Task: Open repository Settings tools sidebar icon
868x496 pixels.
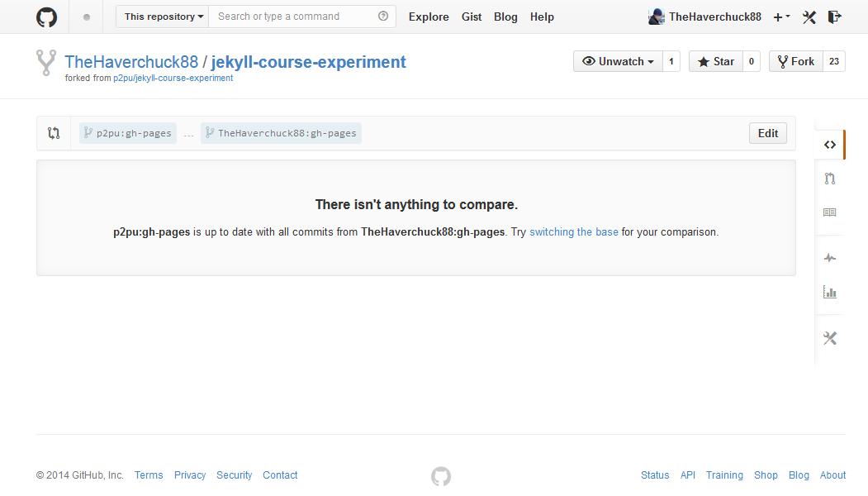Action: click(x=829, y=338)
